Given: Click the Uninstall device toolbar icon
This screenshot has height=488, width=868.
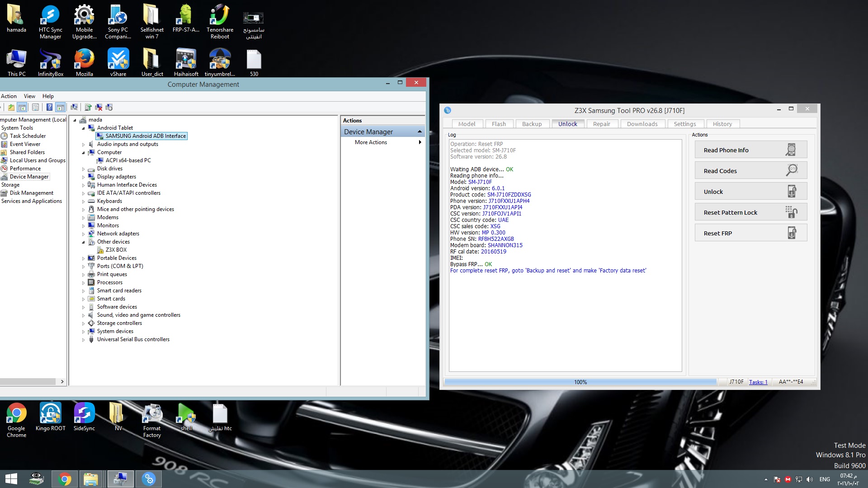Looking at the screenshot, I should (x=99, y=107).
